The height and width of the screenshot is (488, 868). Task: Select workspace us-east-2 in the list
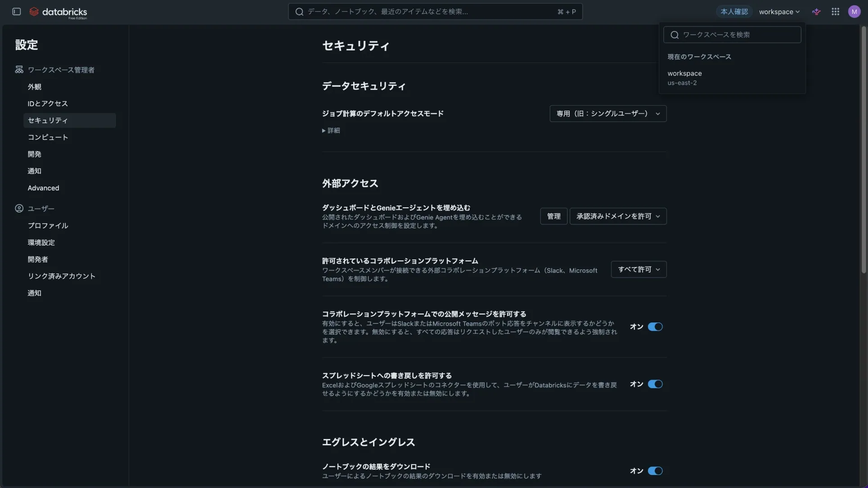(x=732, y=78)
